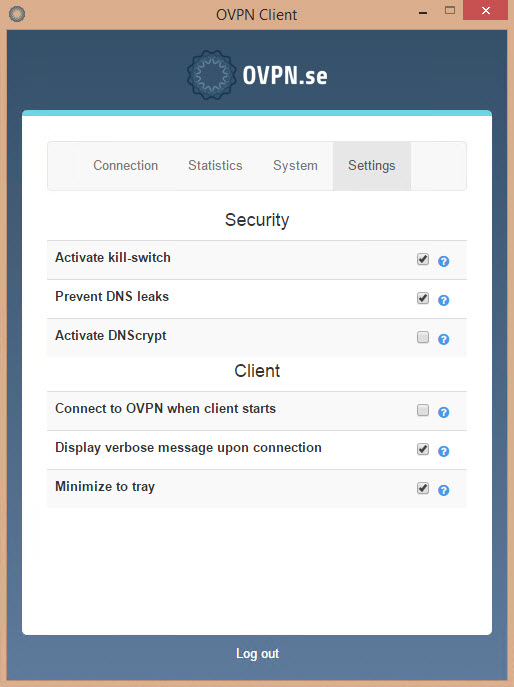The height and width of the screenshot is (687, 514).
Task: Click the OVPN Client title bar app icon
Action: (x=17, y=14)
